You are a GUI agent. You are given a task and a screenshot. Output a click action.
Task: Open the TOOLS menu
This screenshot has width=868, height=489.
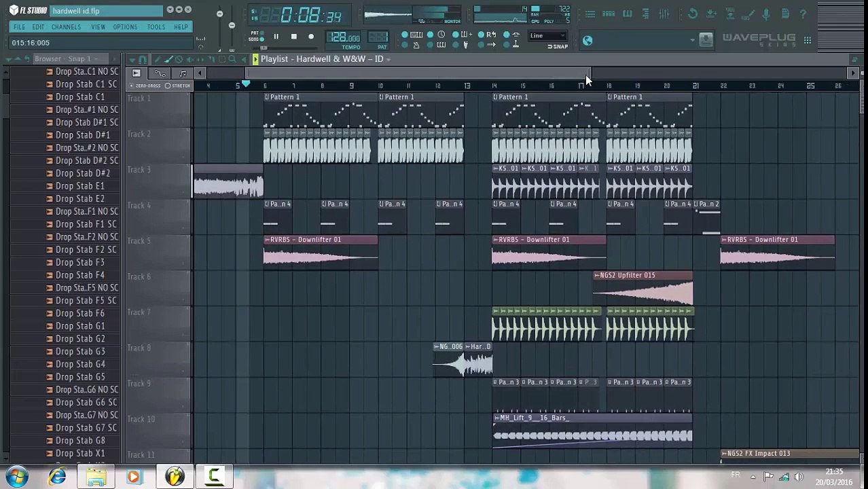pyautogui.click(x=156, y=27)
